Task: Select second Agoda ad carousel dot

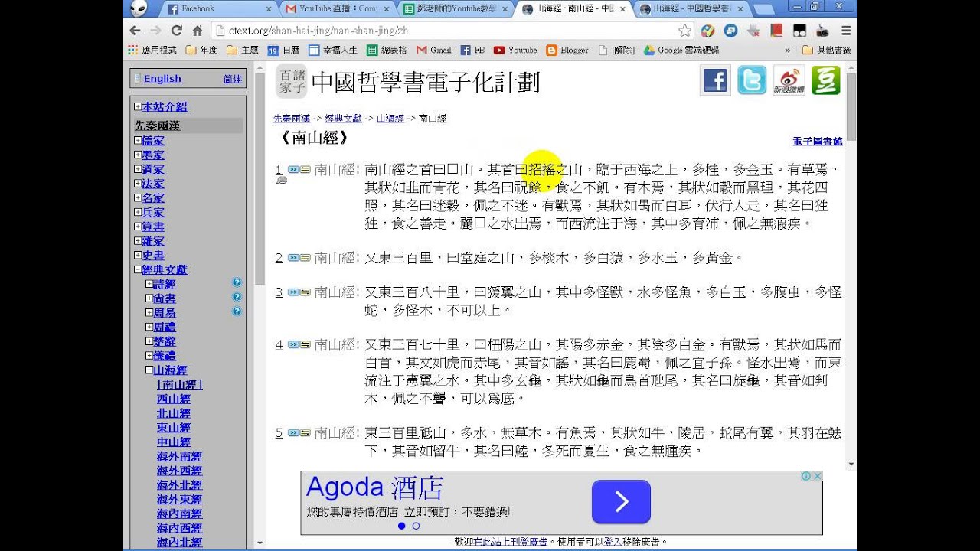Action: (416, 527)
